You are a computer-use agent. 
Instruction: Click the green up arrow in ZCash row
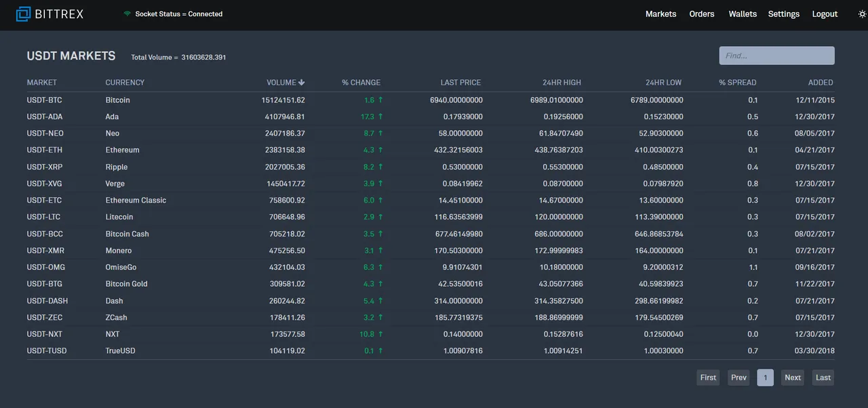[x=380, y=317]
